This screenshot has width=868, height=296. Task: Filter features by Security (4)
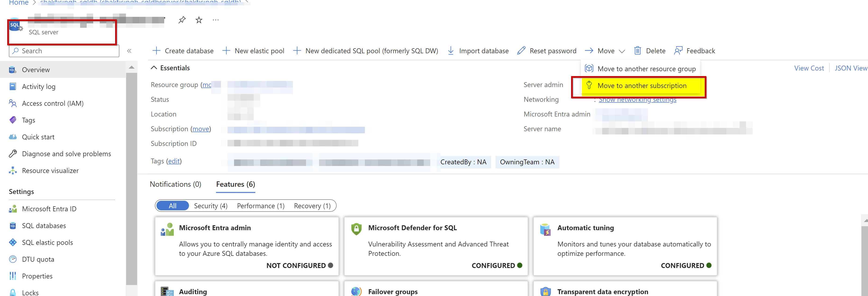[211, 206]
